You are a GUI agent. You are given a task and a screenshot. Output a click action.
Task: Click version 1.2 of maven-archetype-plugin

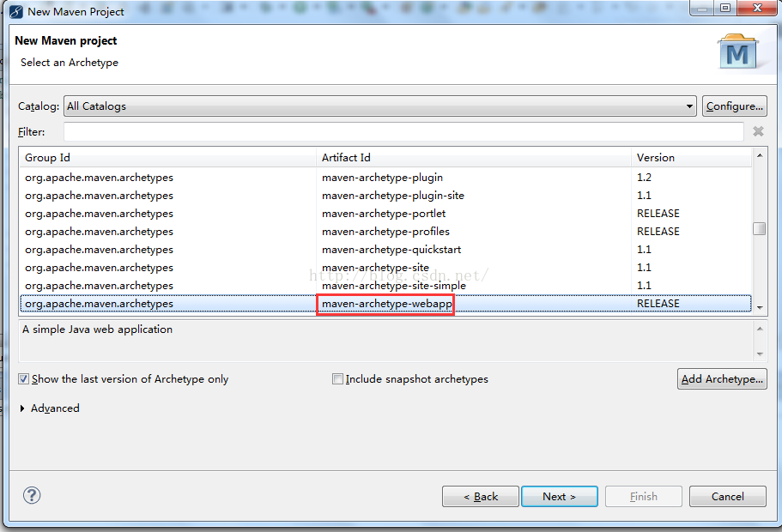pyautogui.click(x=644, y=178)
